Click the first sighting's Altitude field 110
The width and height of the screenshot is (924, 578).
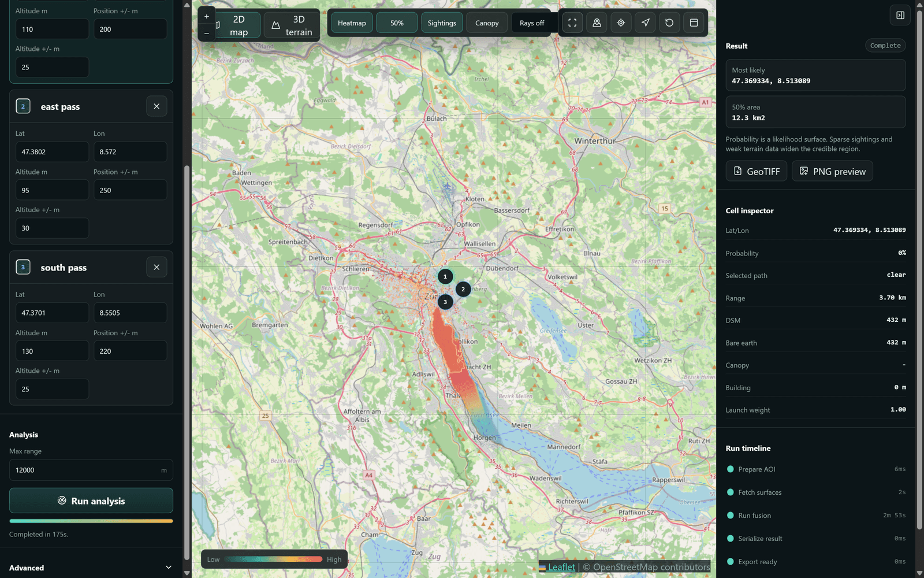[52, 29]
